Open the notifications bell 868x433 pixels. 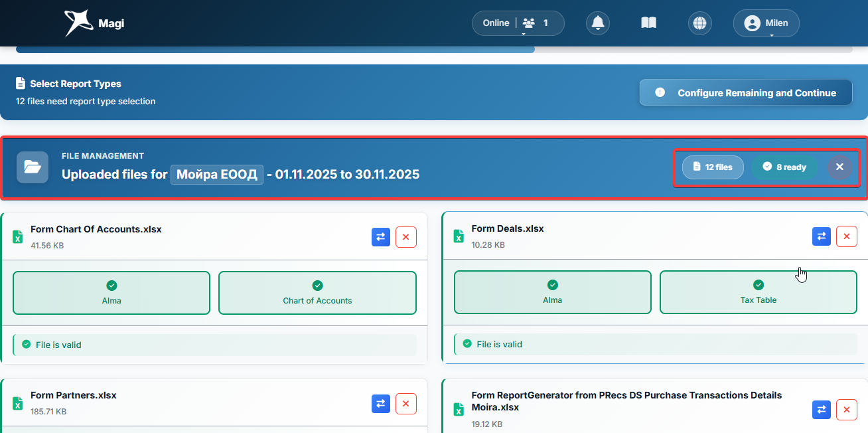coord(598,23)
